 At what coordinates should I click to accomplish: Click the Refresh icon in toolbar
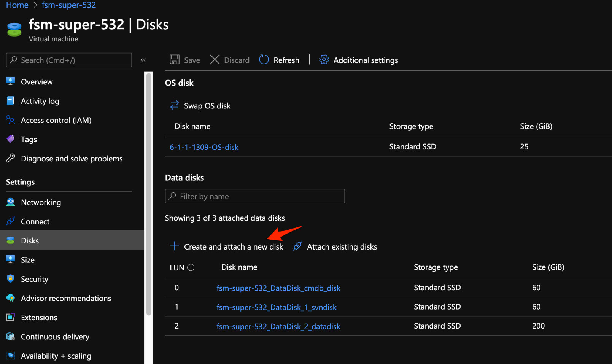(264, 60)
